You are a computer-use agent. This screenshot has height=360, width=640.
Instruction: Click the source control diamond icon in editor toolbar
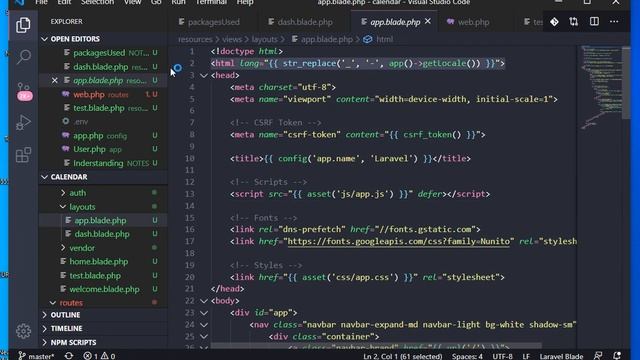click(554, 22)
